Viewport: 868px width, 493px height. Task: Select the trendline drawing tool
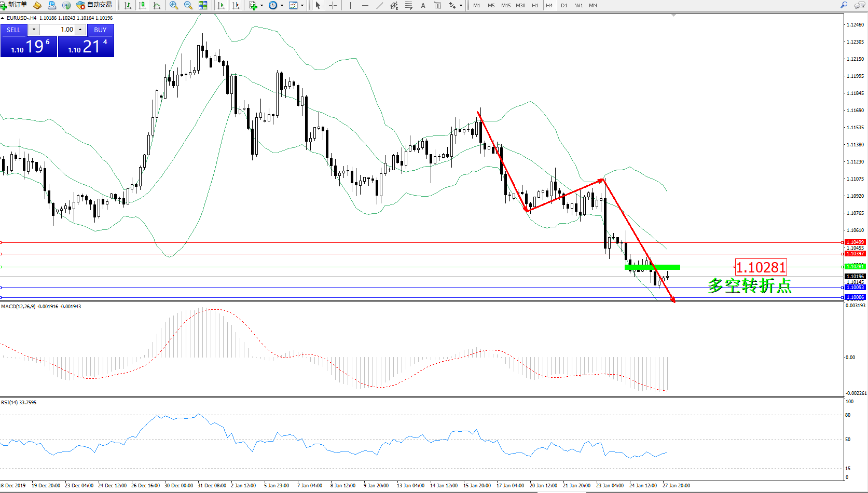pos(380,5)
